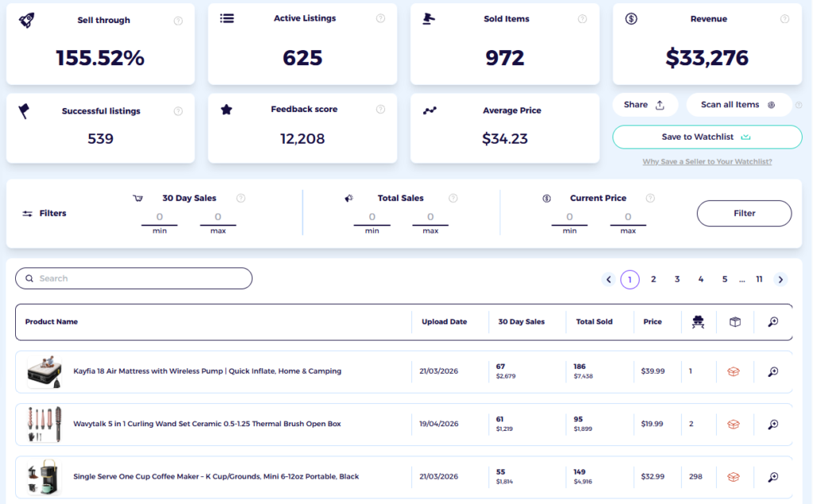This screenshot has width=813, height=504.
Task: Click the Current Price max field
Action: pyautogui.click(x=628, y=217)
